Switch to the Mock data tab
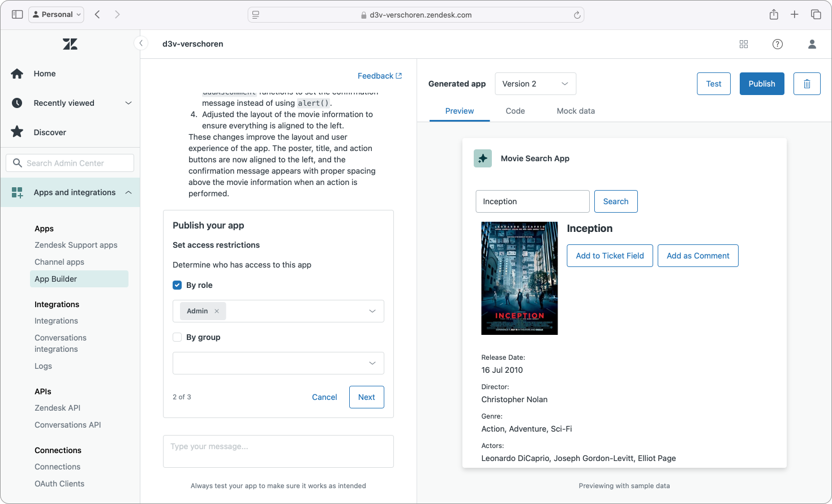 [576, 111]
